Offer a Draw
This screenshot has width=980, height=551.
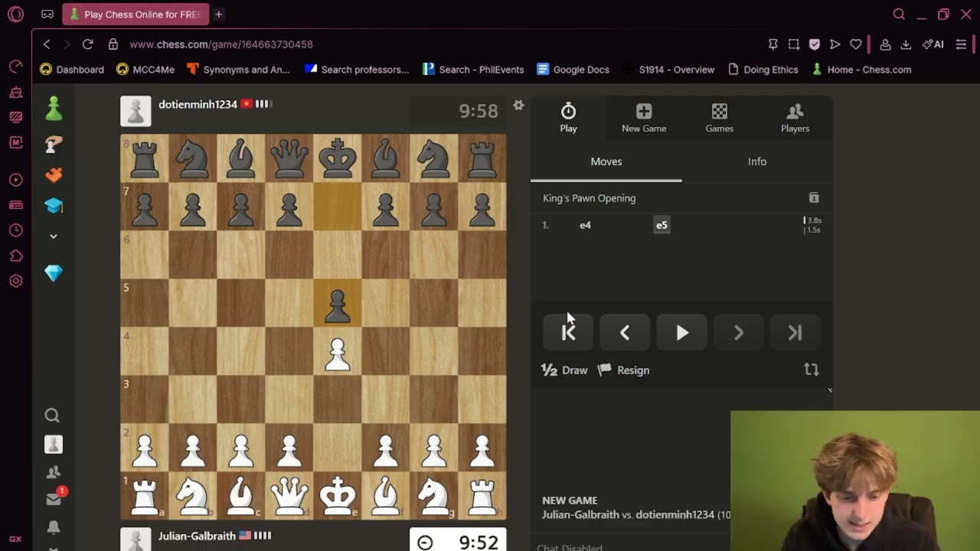(x=564, y=370)
